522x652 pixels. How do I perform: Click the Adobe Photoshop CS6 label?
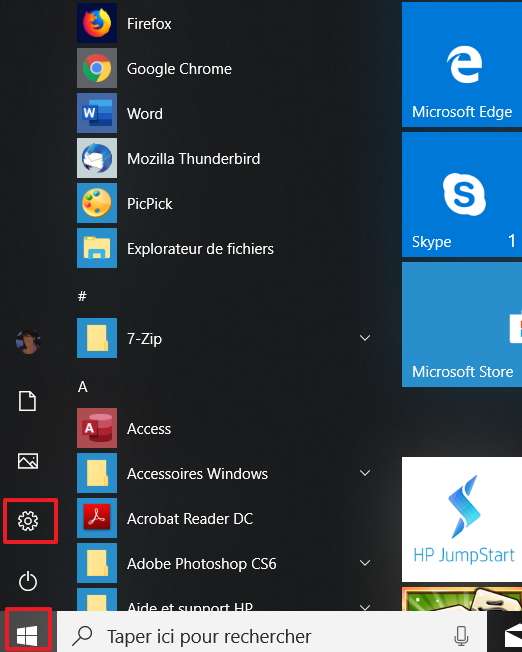tap(202, 564)
